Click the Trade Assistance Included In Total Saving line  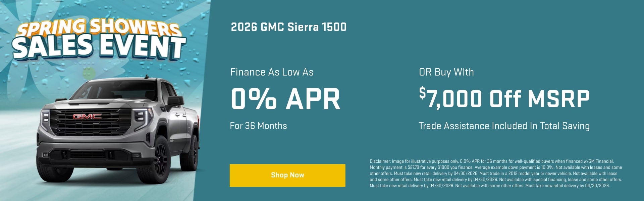[504, 126]
